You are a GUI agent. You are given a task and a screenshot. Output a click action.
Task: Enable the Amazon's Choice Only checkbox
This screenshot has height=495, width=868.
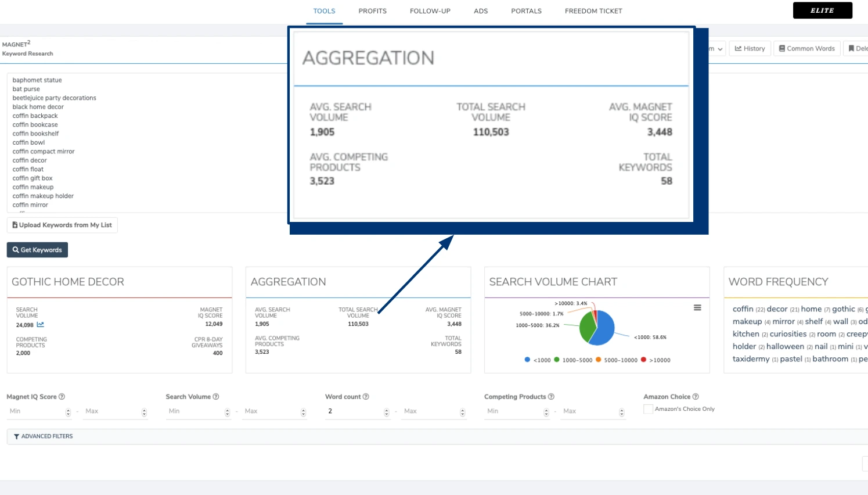[648, 409]
